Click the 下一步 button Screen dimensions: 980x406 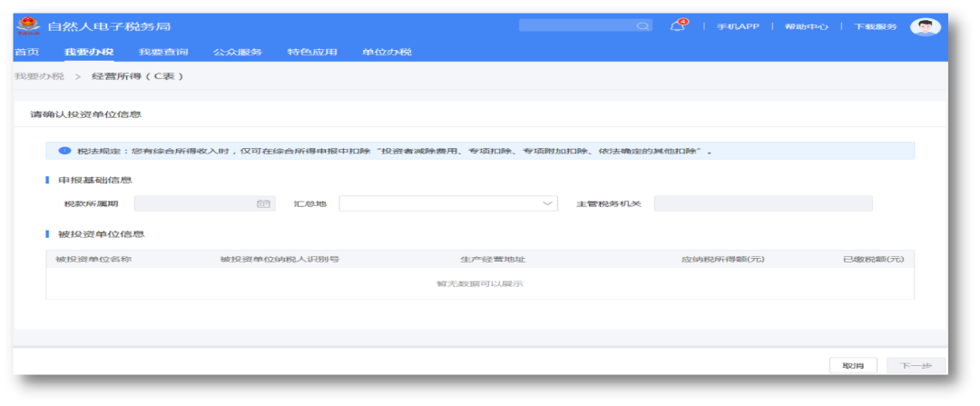pyautogui.click(x=916, y=365)
